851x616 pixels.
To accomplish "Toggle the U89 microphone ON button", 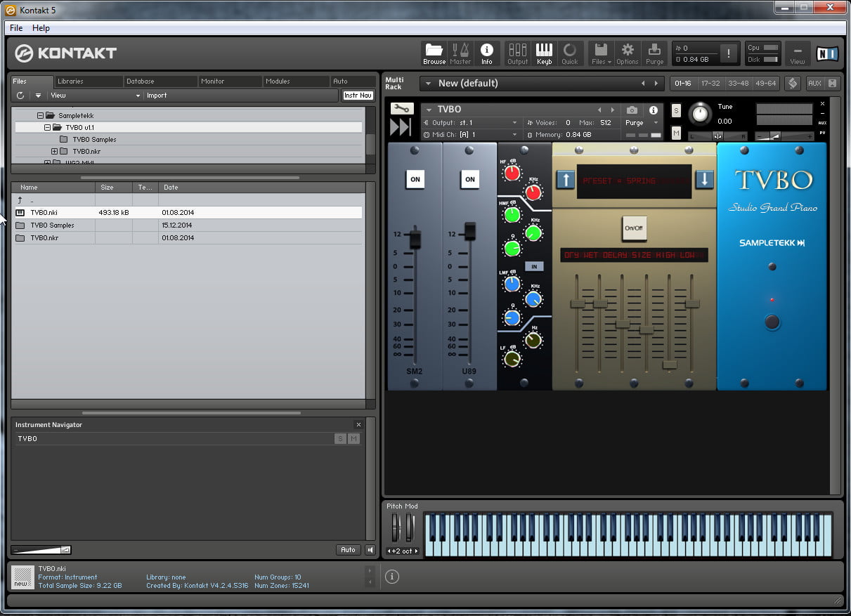I will click(x=470, y=179).
